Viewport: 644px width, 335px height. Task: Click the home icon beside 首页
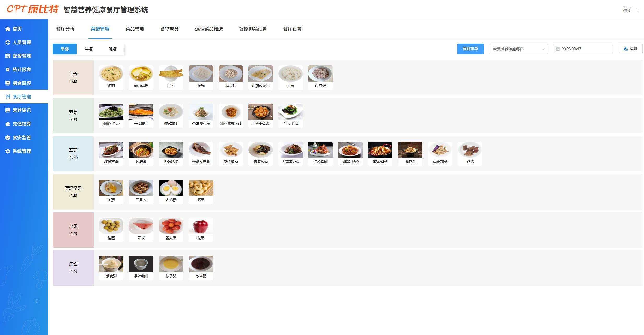click(x=8, y=29)
